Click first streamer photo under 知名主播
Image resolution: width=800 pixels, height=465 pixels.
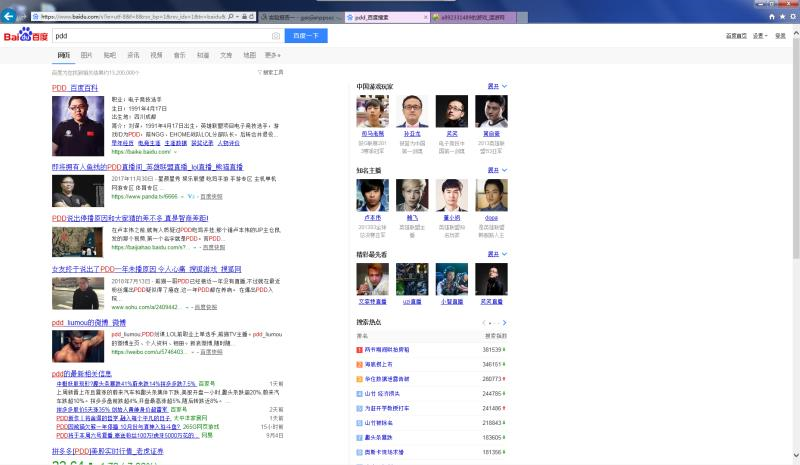372,195
